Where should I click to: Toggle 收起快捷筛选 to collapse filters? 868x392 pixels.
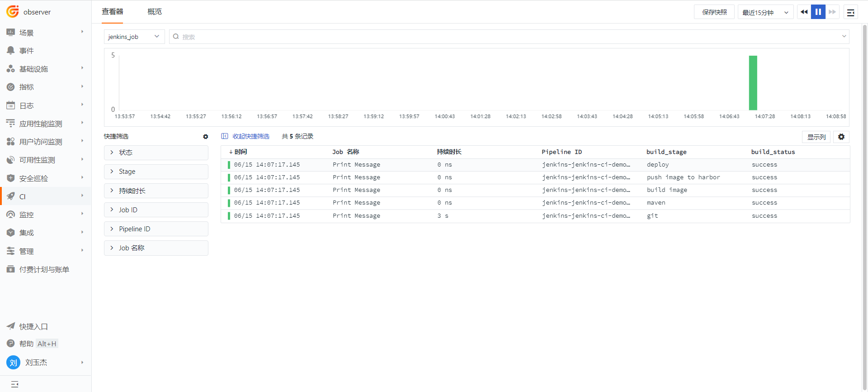click(245, 136)
